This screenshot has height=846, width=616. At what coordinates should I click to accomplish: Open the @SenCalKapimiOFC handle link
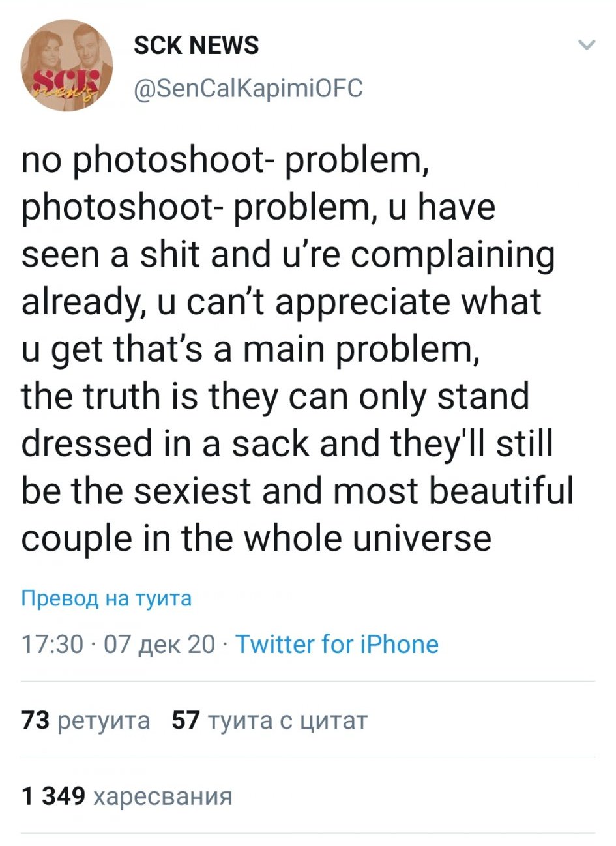247,87
